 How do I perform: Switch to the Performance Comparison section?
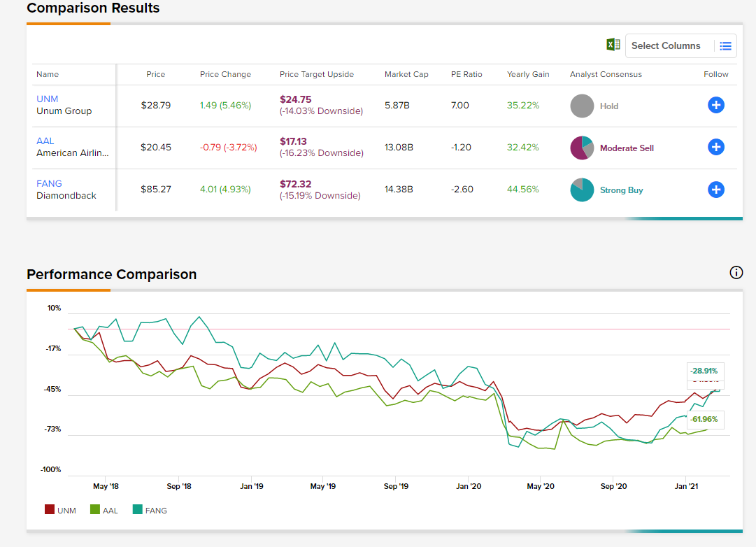click(x=111, y=274)
